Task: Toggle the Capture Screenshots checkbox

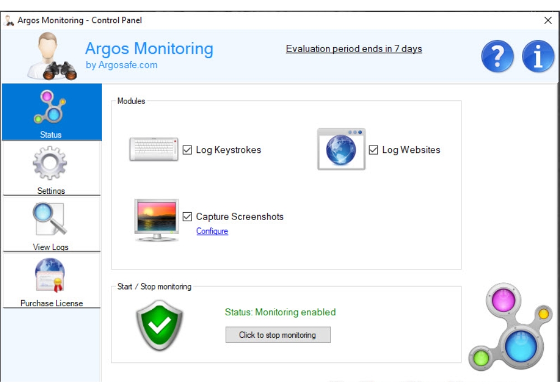Action: [x=187, y=217]
